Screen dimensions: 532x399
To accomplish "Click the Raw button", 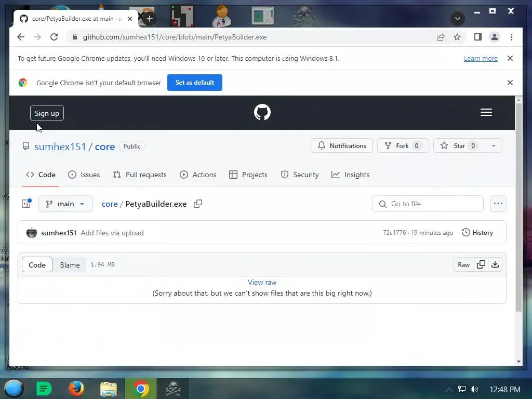I will tap(463, 264).
